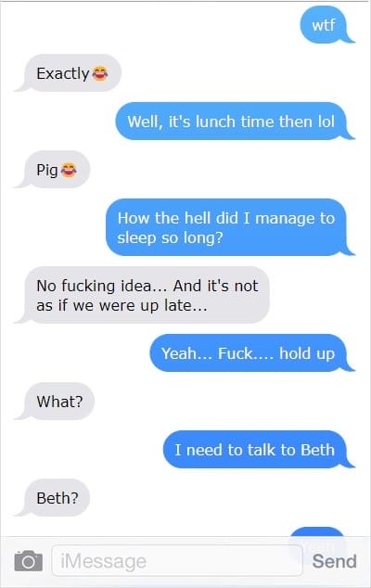
Task: Click the word 'Beth' in blue bubble
Action: [x=317, y=450]
